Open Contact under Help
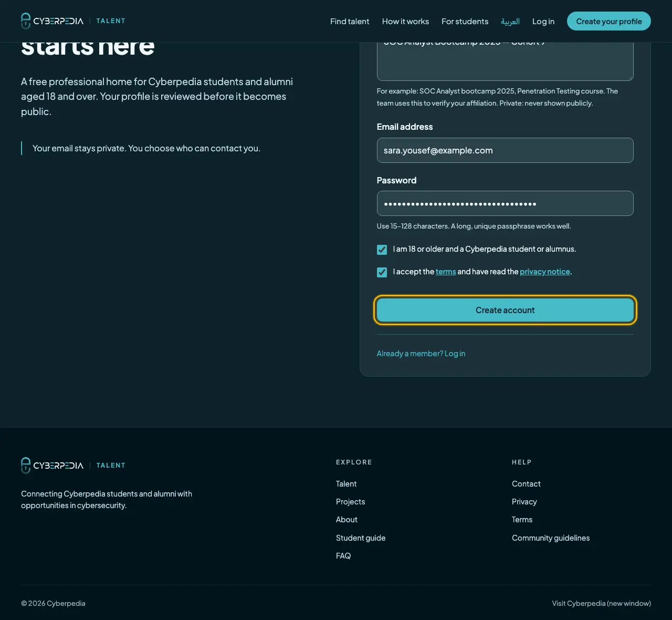Viewport: 672px width, 620px height. point(526,484)
